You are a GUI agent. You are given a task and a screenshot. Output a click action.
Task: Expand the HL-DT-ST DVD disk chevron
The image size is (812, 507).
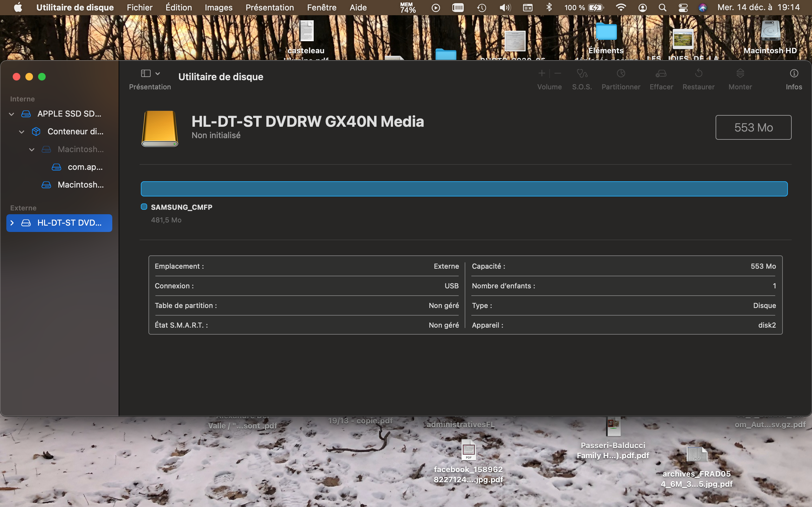12,223
